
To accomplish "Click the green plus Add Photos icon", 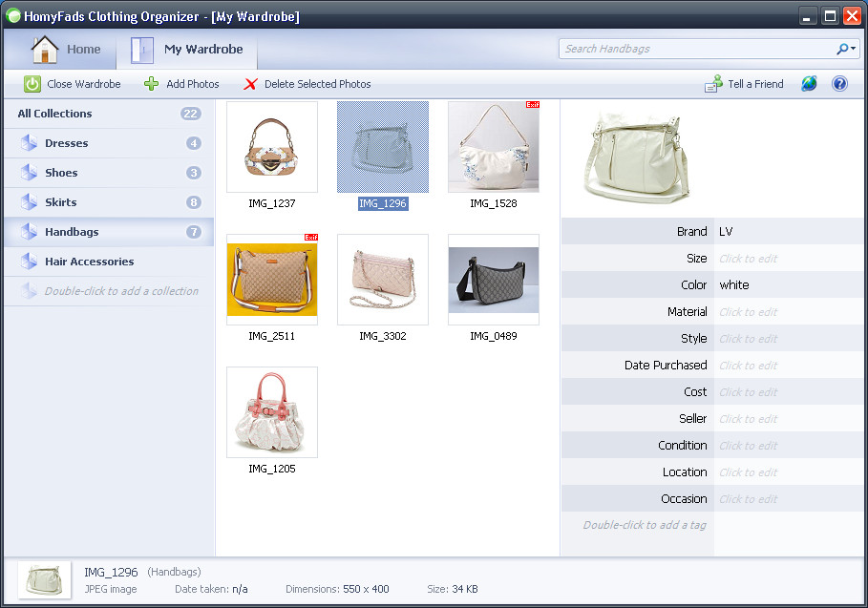I will [151, 84].
